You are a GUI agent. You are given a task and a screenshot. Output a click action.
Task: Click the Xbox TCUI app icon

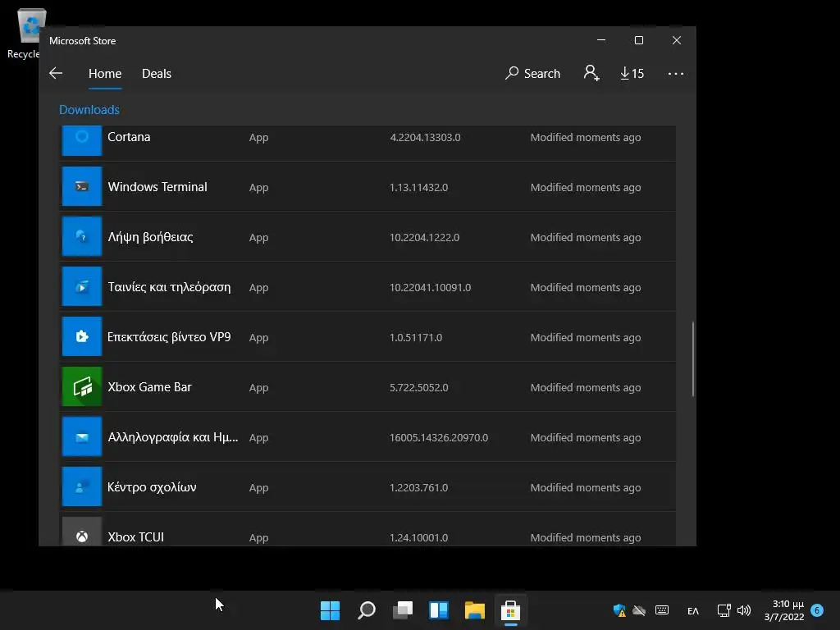(82, 532)
